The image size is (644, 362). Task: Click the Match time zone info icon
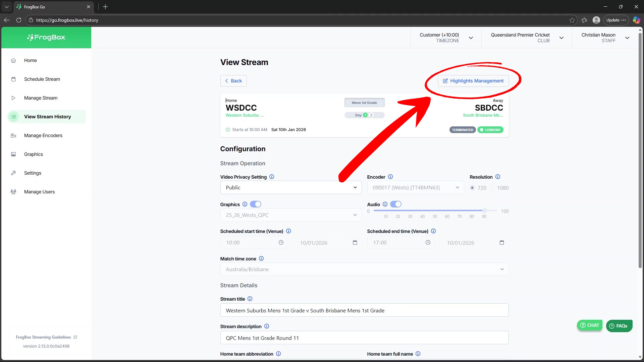[x=261, y=258]
